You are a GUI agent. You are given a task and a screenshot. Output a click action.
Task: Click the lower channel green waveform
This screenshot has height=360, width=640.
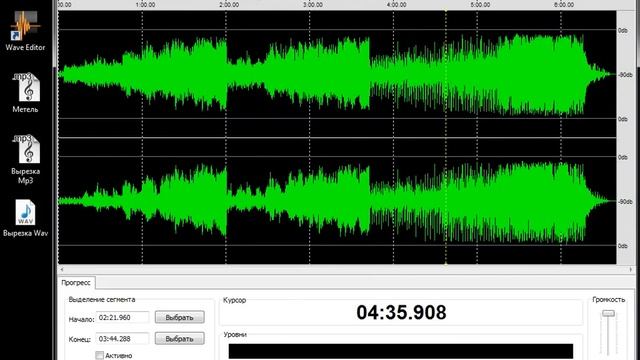[x=337, y=201]
